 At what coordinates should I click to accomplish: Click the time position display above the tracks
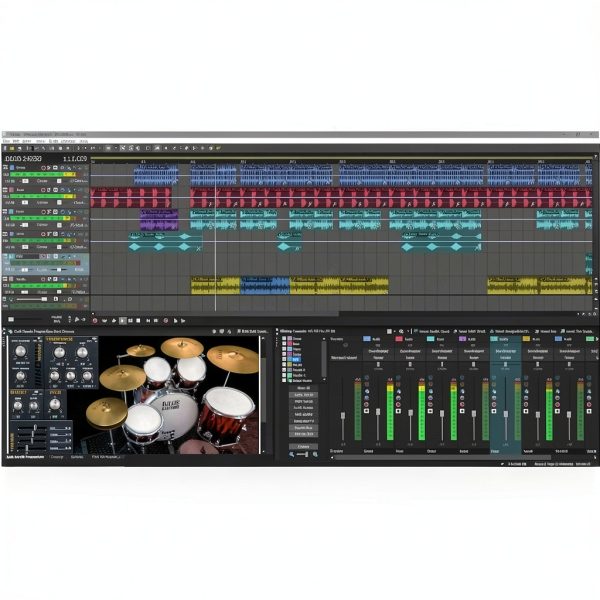[x=24, y=158]
